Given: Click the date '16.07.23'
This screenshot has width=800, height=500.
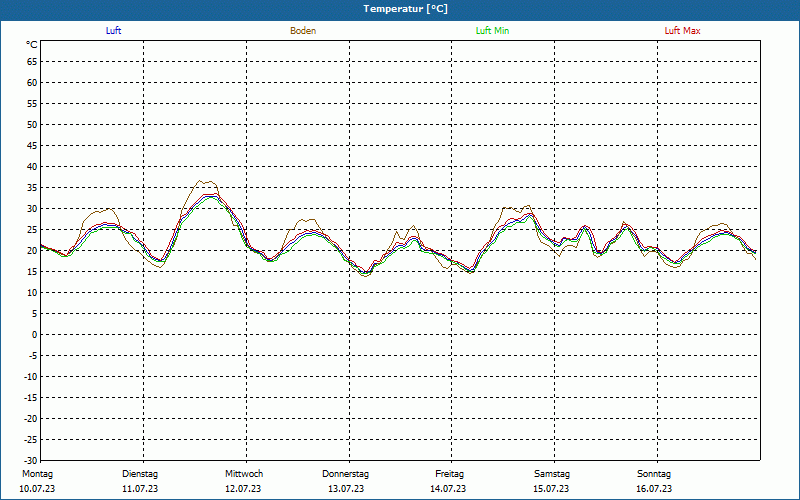Looking at the screenshot, I should pos(654,489).
